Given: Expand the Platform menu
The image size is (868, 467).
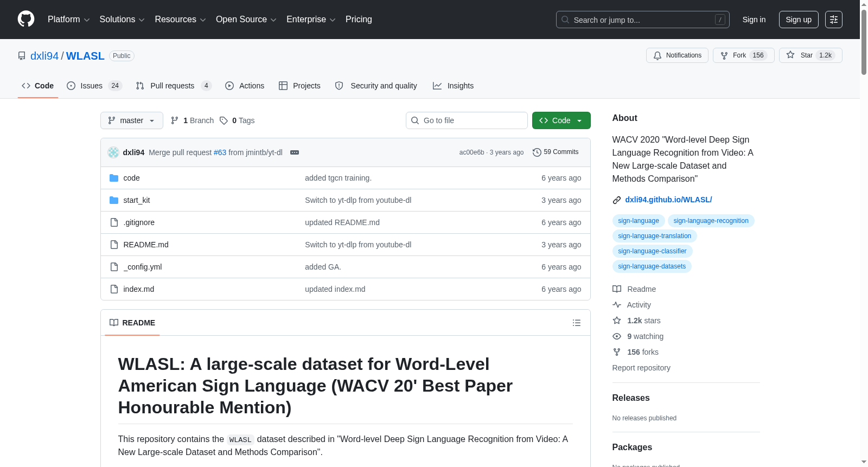Looking at the screenshot, I should [69, 20].
